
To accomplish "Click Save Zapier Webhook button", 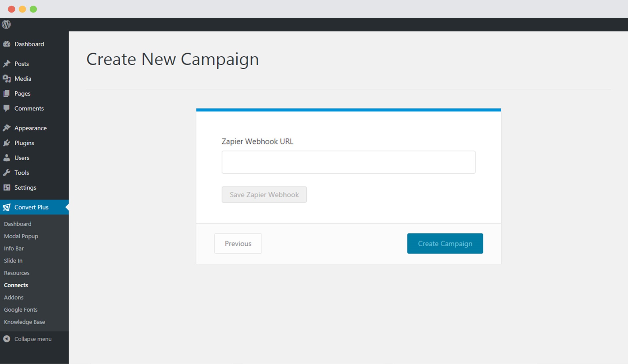I will click(264, 195).
